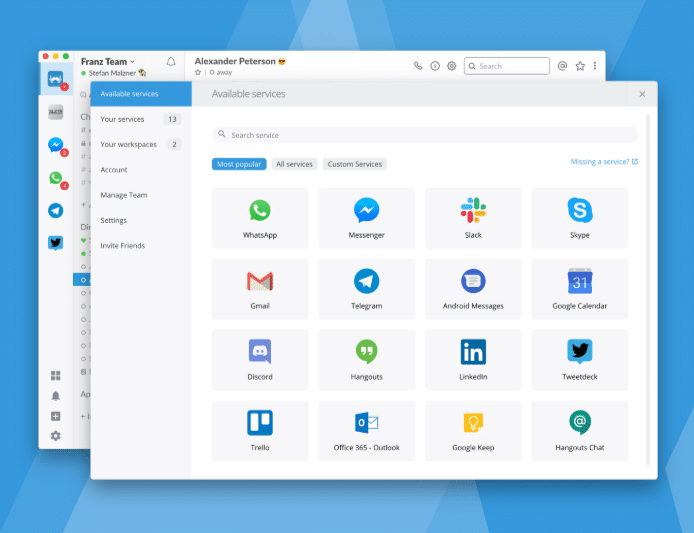Open workspaces grid icon in sidebar
Viewport: 694px width, 533px height.
coord(56,375)
